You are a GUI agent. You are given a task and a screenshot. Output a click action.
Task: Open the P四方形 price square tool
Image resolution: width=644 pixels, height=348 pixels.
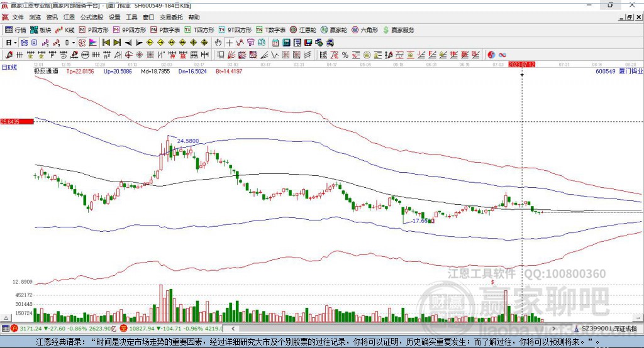94,30
